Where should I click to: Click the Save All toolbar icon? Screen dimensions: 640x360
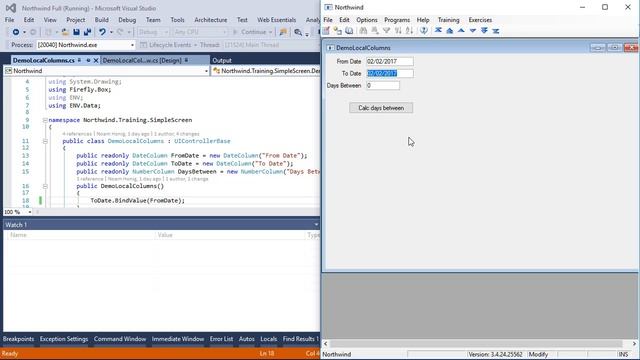(x=87, y=32)
